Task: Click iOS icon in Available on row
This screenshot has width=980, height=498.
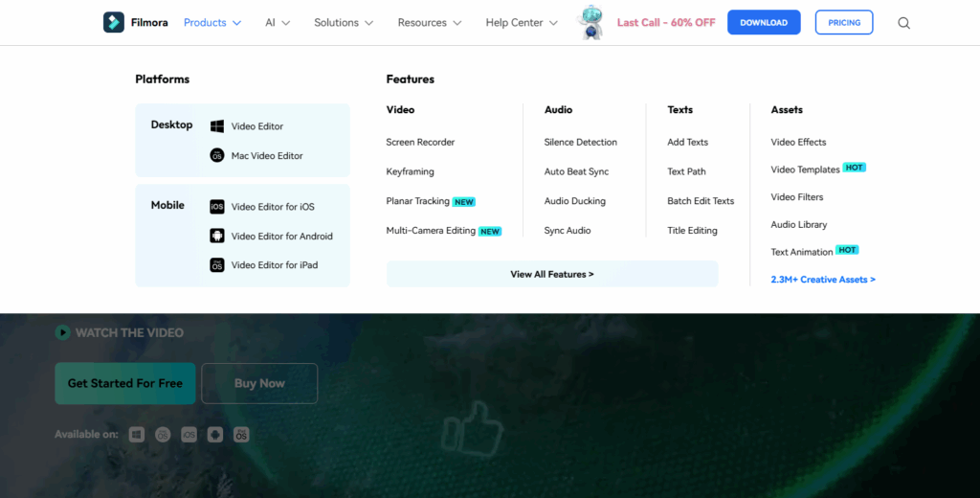Action: (x=189, y=435)
